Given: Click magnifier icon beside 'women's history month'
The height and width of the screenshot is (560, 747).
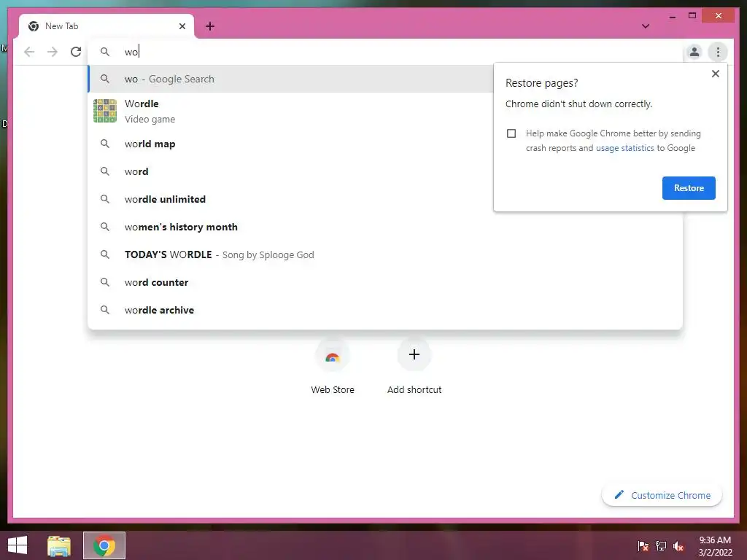Looking at the screenshot, I should pos(105,227).
